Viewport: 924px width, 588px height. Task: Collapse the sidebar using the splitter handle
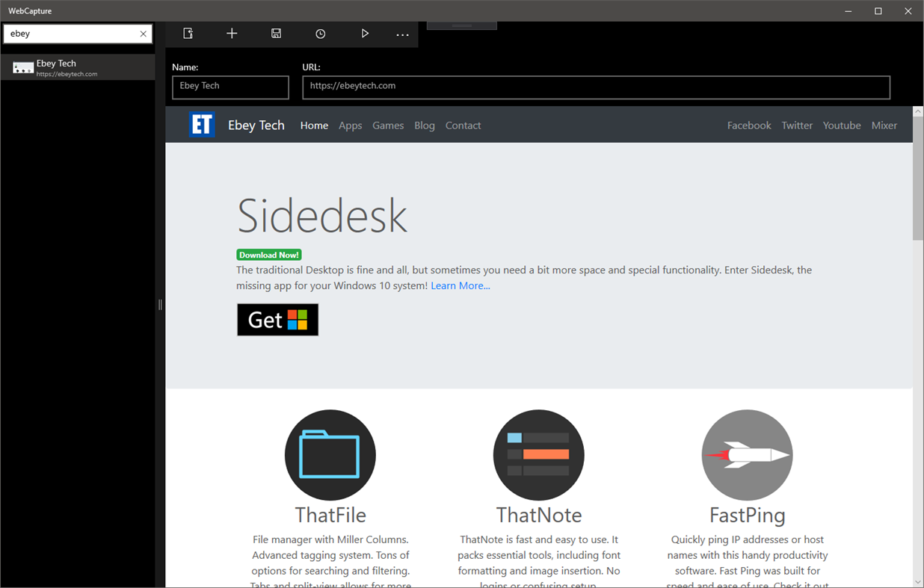(x=159, y=304)
